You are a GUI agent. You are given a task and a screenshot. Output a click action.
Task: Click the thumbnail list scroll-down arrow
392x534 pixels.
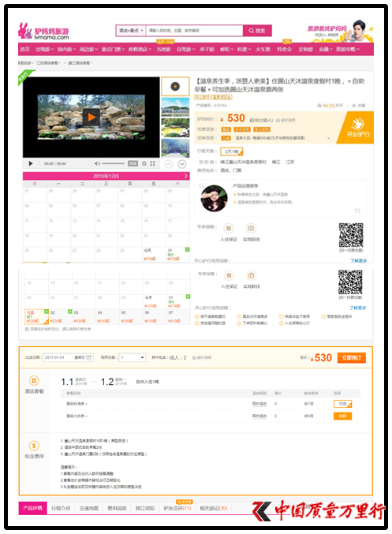click(x=182, y=164)
